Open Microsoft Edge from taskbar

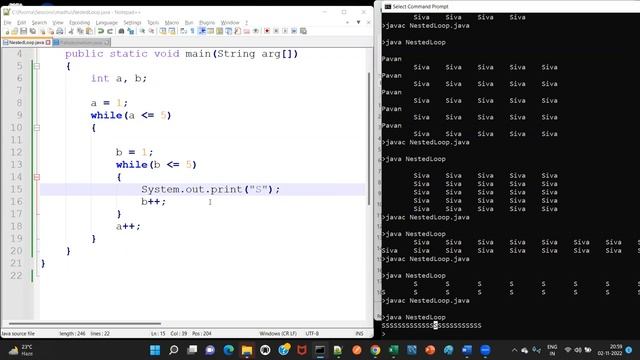coord(229,350)
